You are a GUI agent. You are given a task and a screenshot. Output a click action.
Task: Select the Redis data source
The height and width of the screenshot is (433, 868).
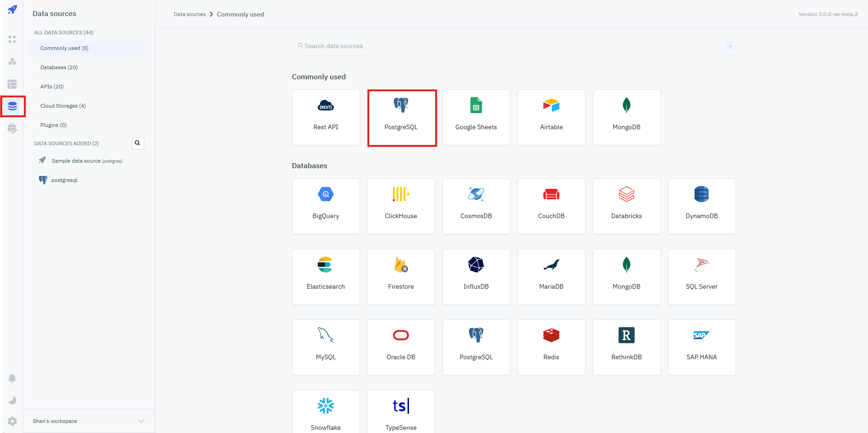tap(552, 347)
